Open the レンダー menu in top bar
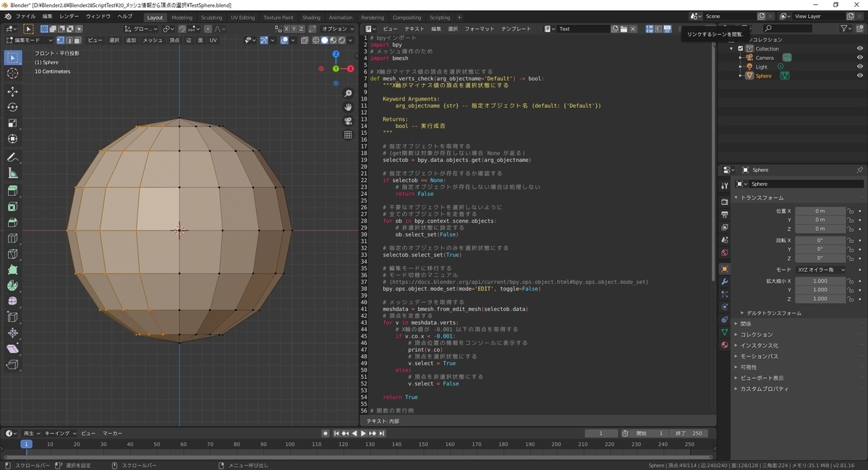Image resolution: width=868 pixels, height=470 pixels. click(x=69, y=16)
